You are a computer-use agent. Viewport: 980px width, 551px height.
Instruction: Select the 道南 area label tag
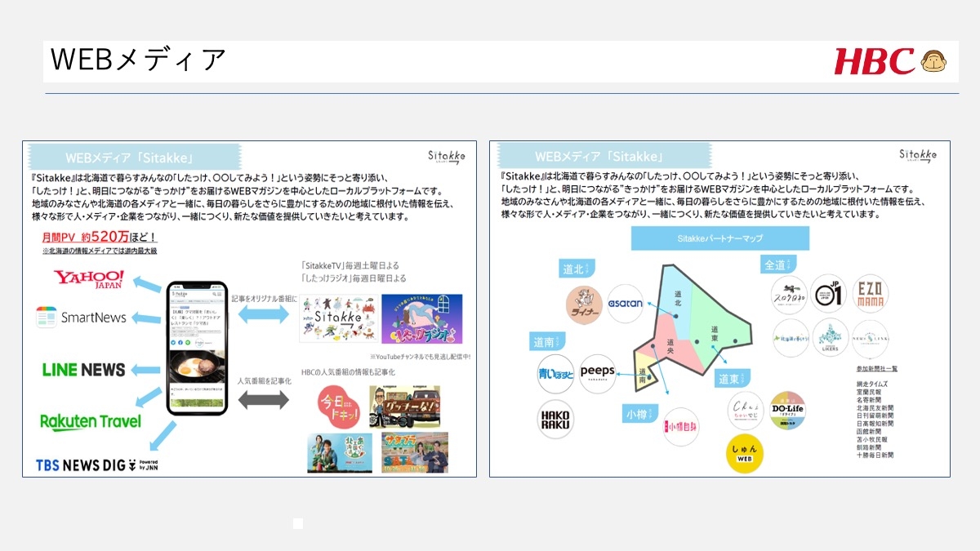click(x=549, y=342)
